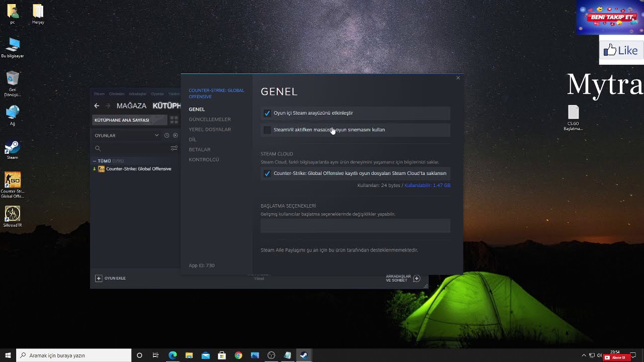Click Kütüphane Ana Sayfası button

point(130,120)
